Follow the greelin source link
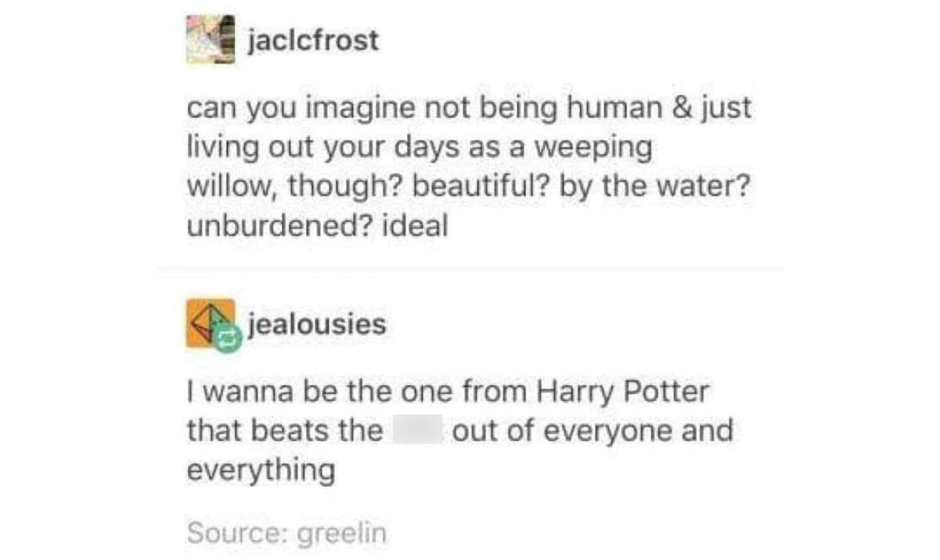940x560 pixels. (x=343, y=534)
